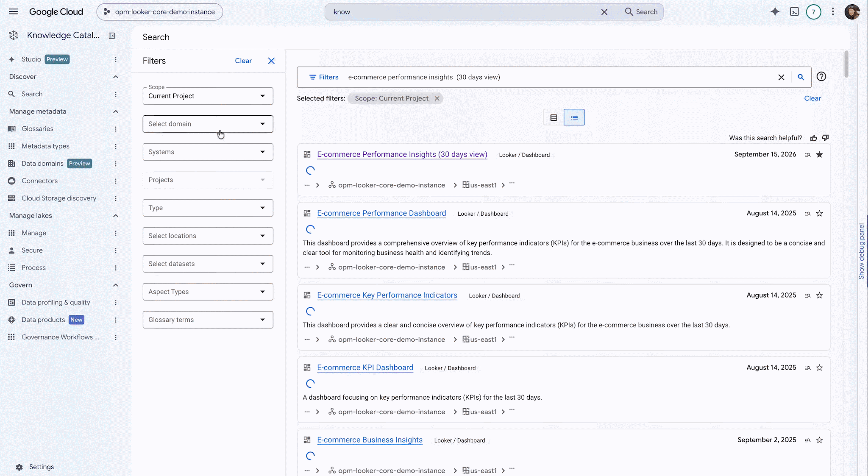The image size is (868, 476).
Task: Star the E-commerce Business Insights result
Action: tap(819, 440)
